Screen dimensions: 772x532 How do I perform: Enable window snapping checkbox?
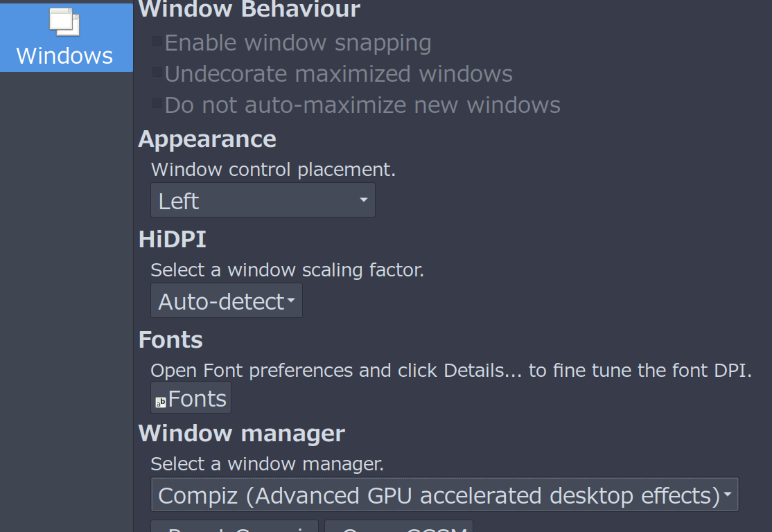click(x=157, y=41)
